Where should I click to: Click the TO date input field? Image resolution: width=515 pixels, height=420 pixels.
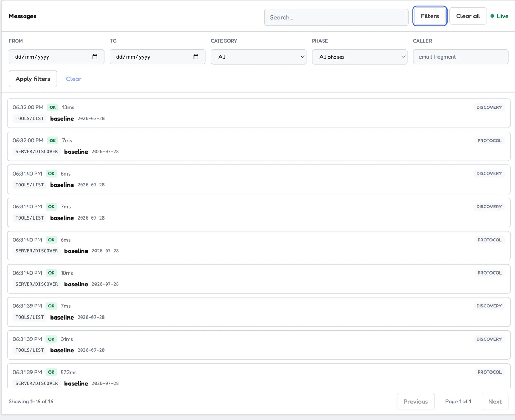coord(157,57)
